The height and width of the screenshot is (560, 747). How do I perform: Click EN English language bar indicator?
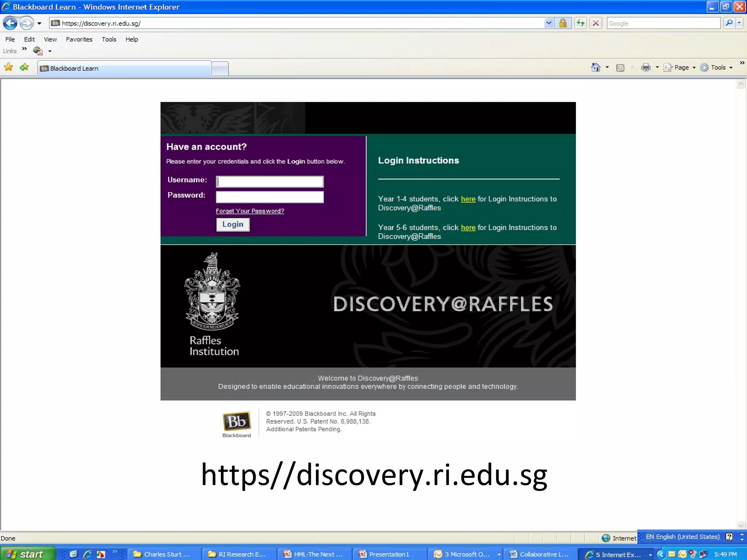(682, 537)
